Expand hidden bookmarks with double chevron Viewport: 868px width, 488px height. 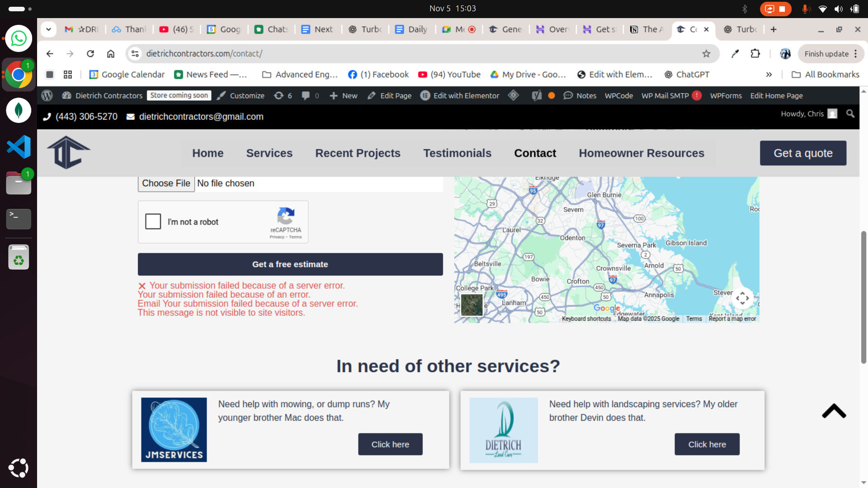[x=769, y=75]
